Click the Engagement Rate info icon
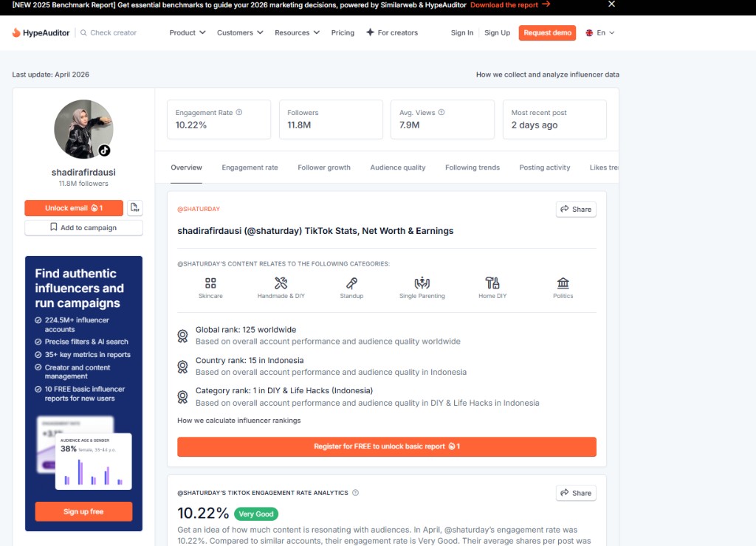 pos(239,112)
